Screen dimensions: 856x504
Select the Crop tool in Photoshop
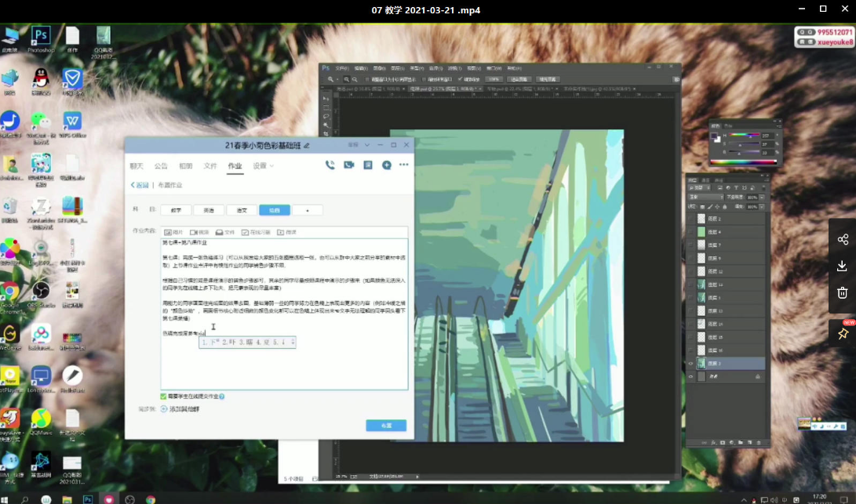click(326, 133)
